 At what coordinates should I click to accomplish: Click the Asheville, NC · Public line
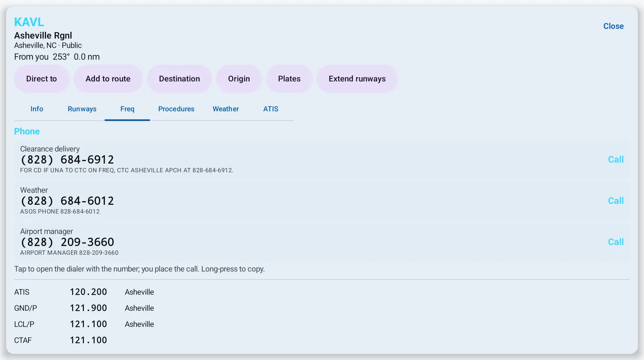(48, 45)
